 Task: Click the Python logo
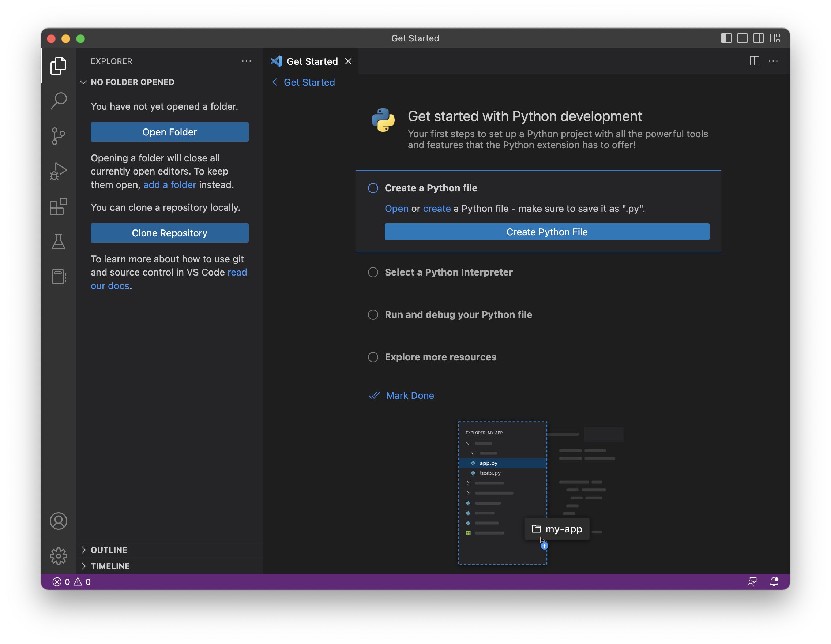coord(383,120)
